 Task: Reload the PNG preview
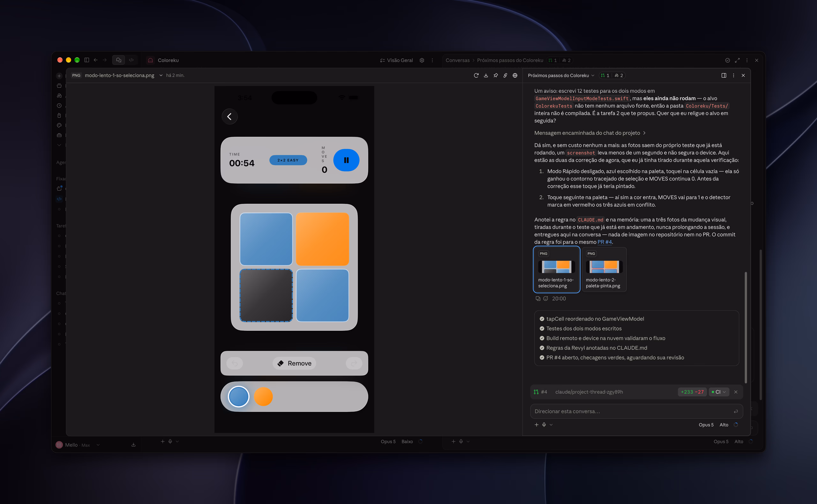476,75
